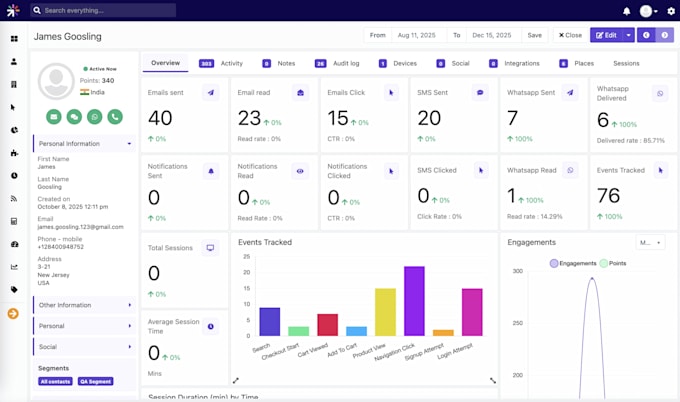This screenshot has height=402, width=680.
Task: Open the contacts person icon in sidebar
Action: point(14,62)
